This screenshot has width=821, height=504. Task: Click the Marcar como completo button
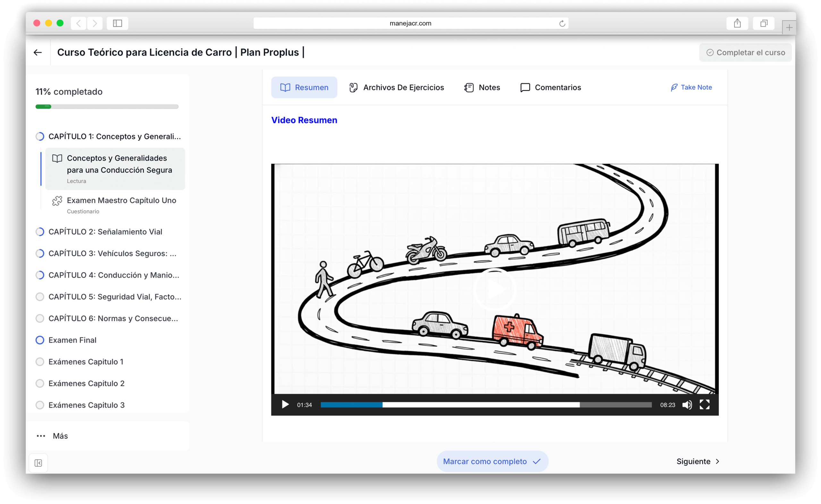click(x=492, y=461)
